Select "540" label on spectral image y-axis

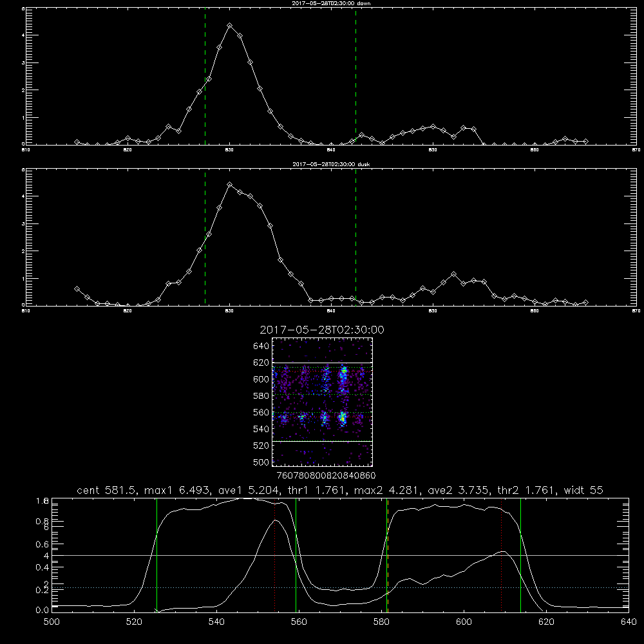click(261, 429)
